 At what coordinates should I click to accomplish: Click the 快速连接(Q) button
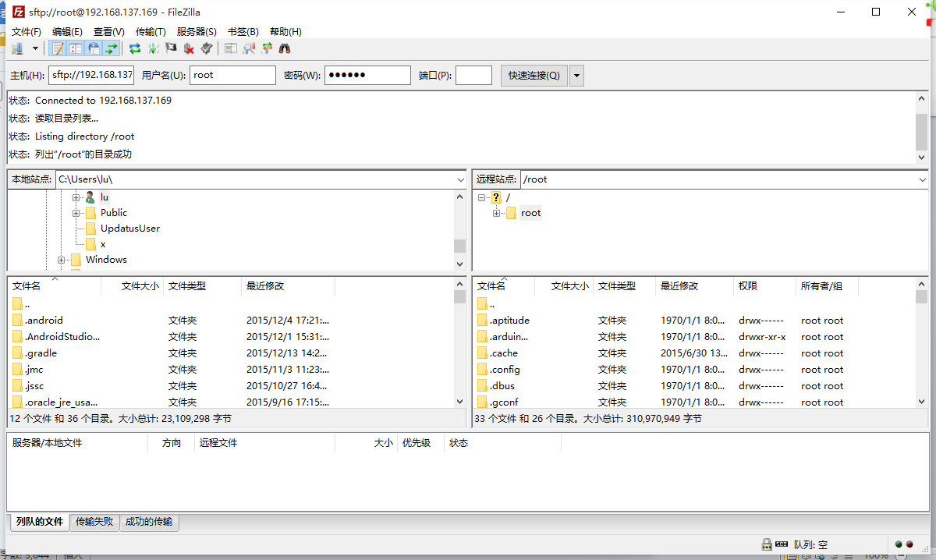tap(534, 76)
